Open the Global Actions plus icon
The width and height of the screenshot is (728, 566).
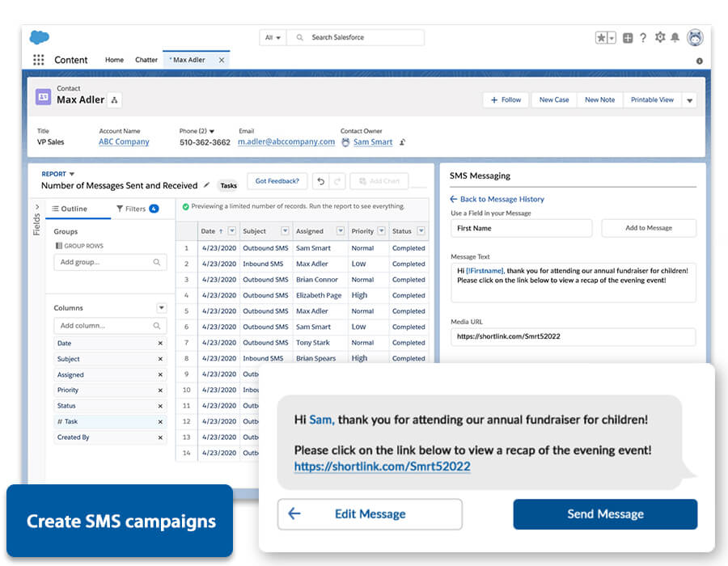click(628, 38)
